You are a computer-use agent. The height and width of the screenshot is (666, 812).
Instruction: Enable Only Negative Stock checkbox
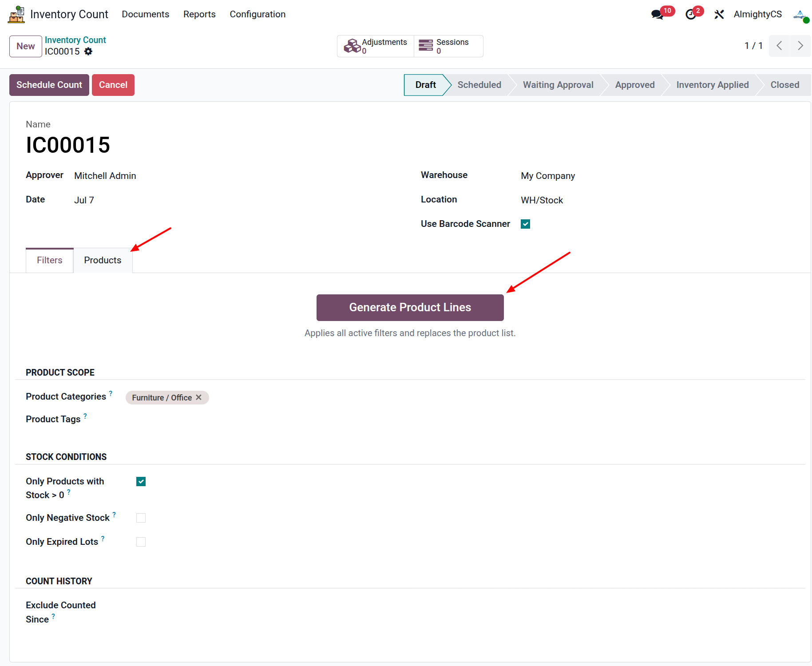click(x=141, y=518)
